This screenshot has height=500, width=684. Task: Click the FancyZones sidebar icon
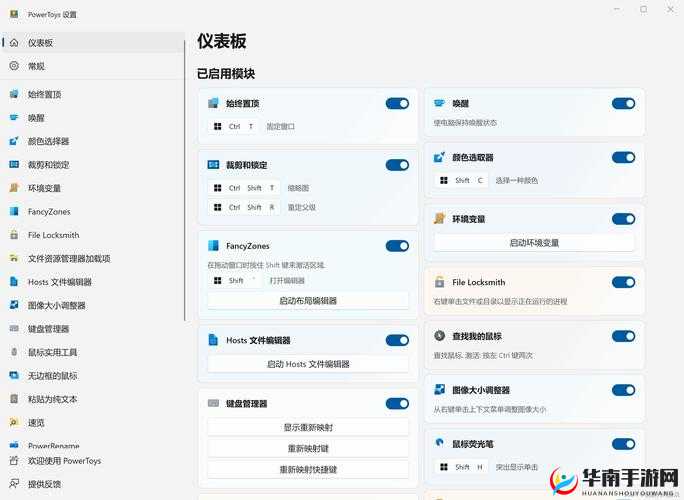click(x=14, y=212)
